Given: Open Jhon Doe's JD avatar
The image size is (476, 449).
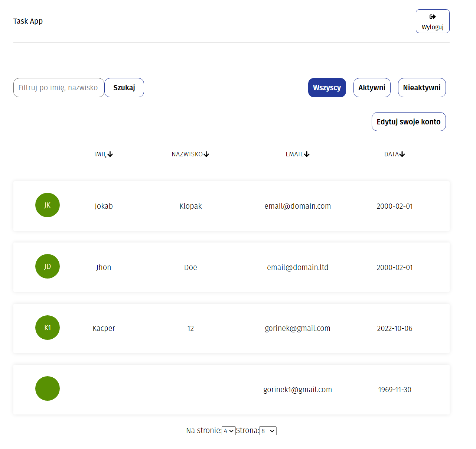Looking at the screenshot, I should (47, 266).
